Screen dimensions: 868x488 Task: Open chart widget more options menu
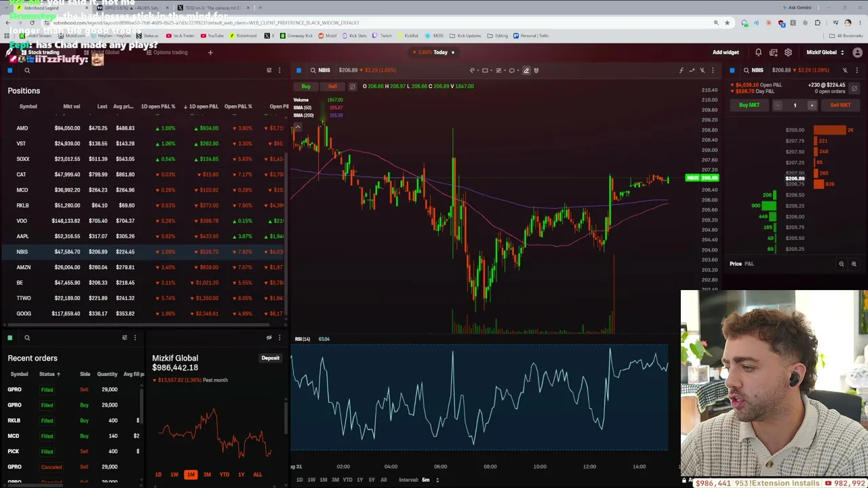coord(713,70)
